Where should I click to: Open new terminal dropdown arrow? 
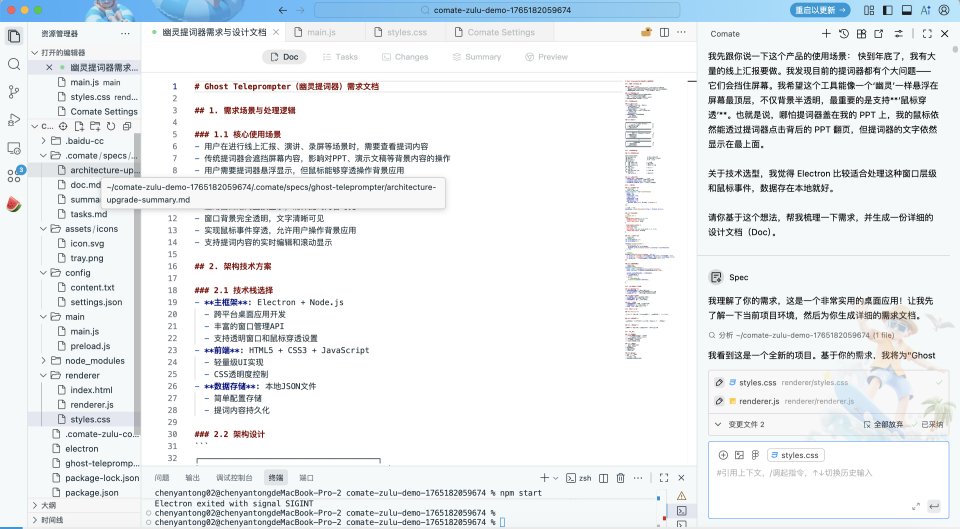coord(555,478)
